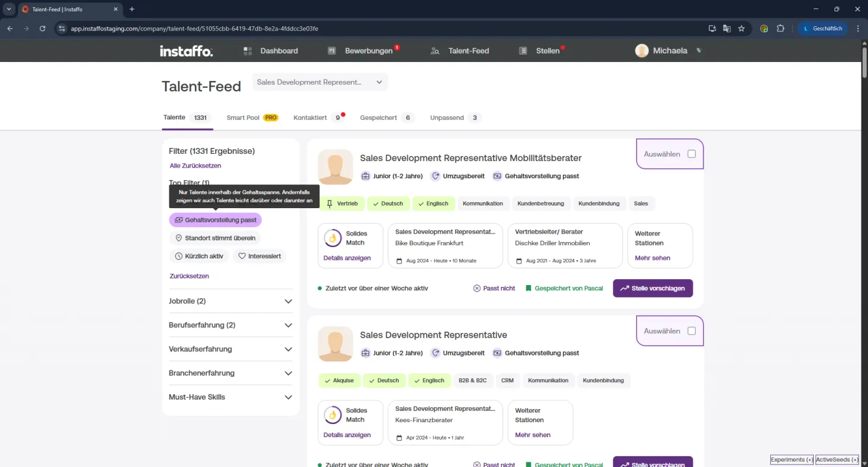Tick Auswählen checkbox on the second talent card
This screenshot has width=868, height=467.
(x=692, y=331)
